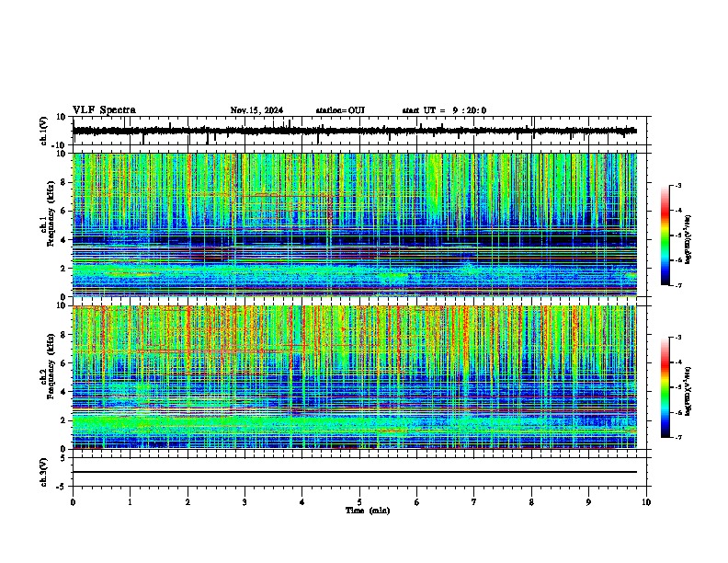Viewport: 728px width, 563px height.
Task: Click the "station=OUI" header label
Action: tap(340, 110)
